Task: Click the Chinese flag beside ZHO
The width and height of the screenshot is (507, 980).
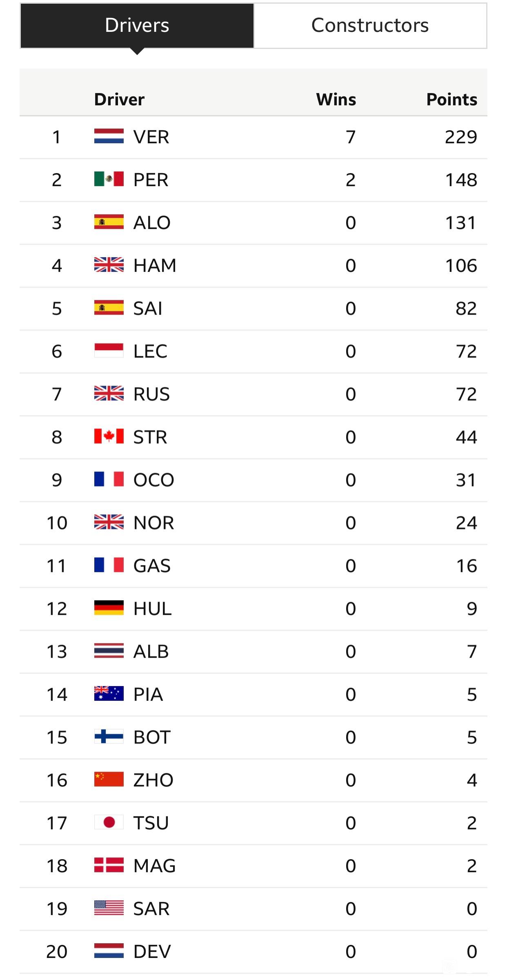Action: pyautogui.click(x=109, y=779)
